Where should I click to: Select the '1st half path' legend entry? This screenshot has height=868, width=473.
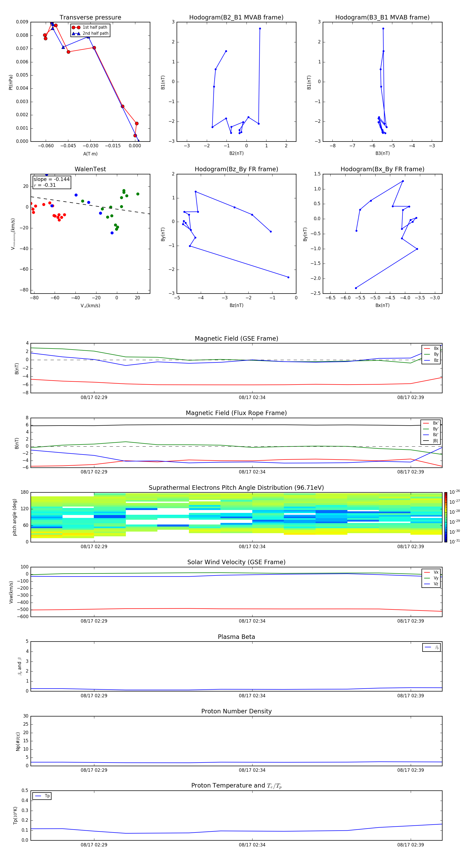[x=90, y=27]
